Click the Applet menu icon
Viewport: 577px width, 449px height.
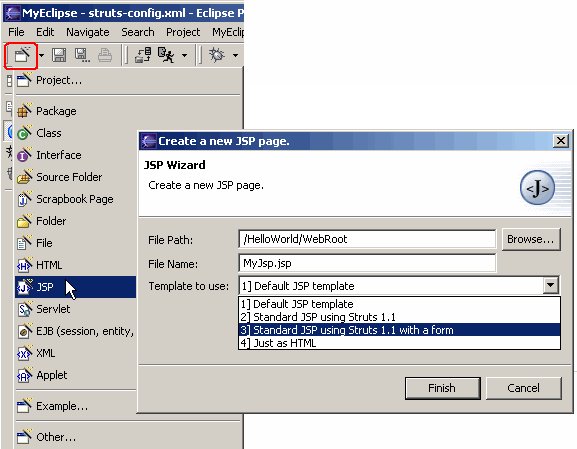coord(24,375)
